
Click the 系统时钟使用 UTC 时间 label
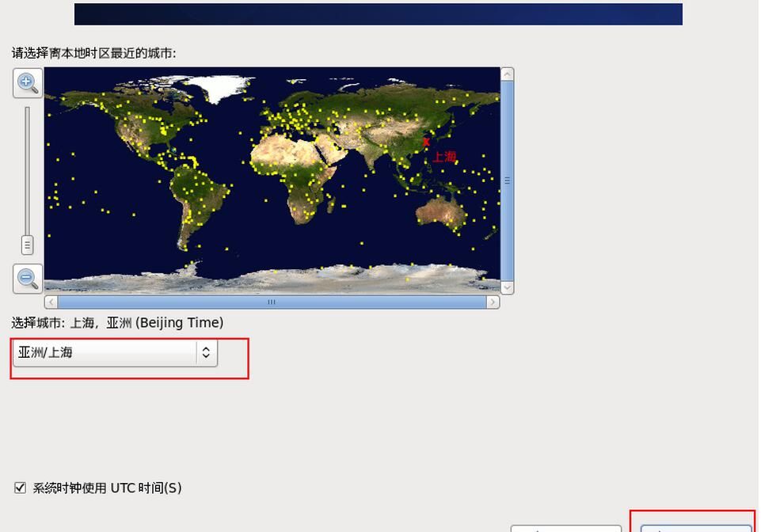(x=107, y=488)
